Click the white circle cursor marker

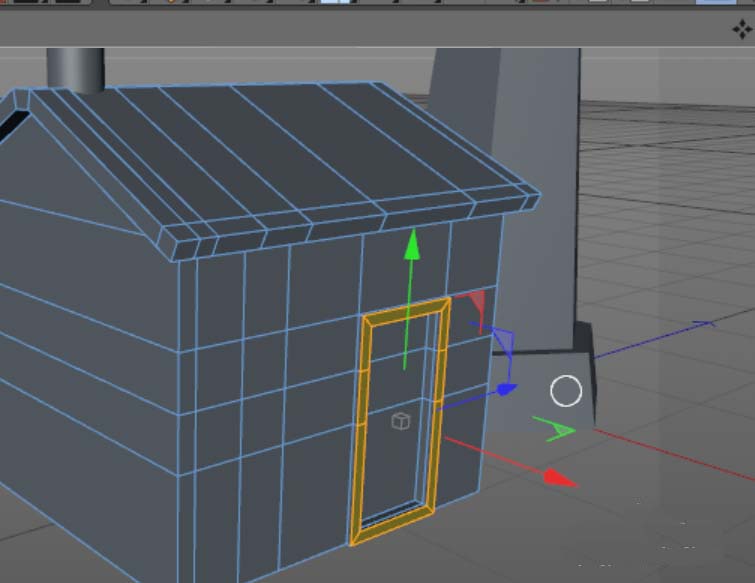point(566,391)
